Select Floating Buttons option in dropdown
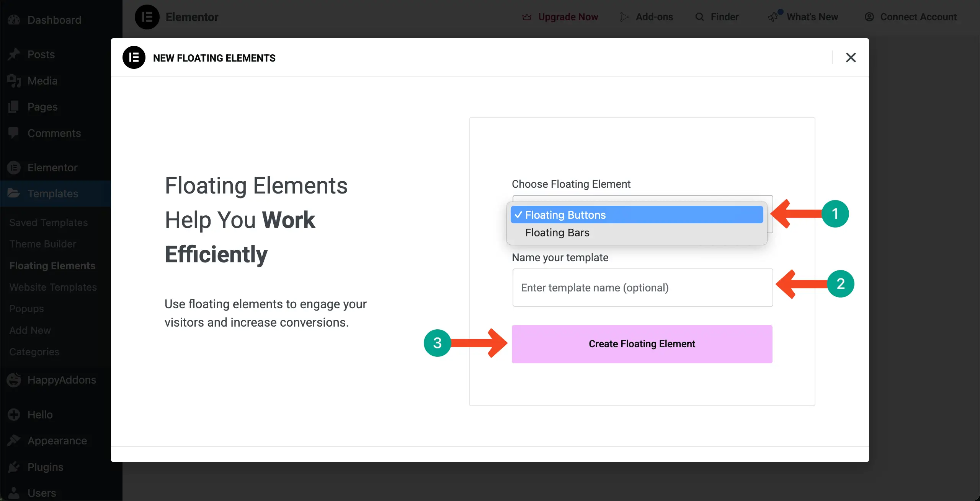Viewport: 980px width, 501px height. (x=636, y=215)
